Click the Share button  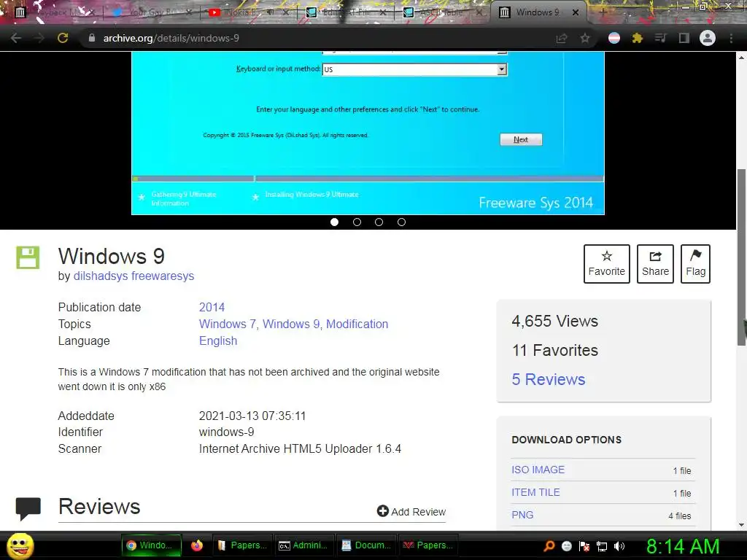point(655,264)
